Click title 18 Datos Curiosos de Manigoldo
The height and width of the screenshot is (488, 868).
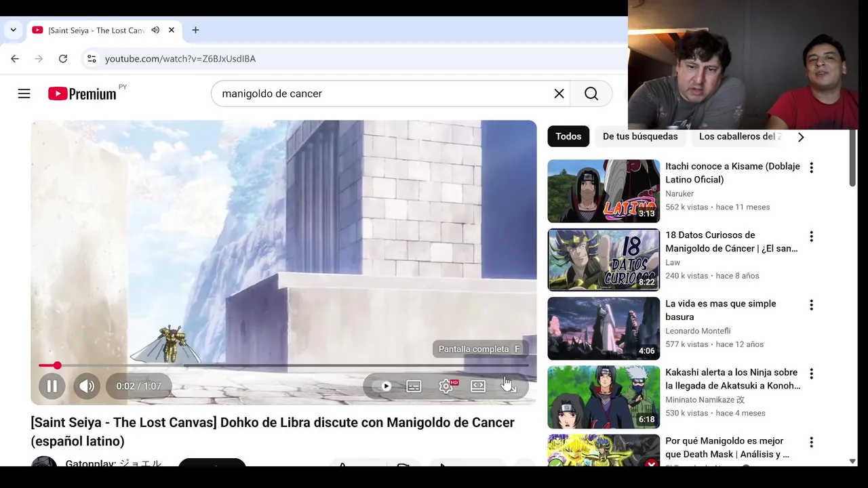[732, 241]
